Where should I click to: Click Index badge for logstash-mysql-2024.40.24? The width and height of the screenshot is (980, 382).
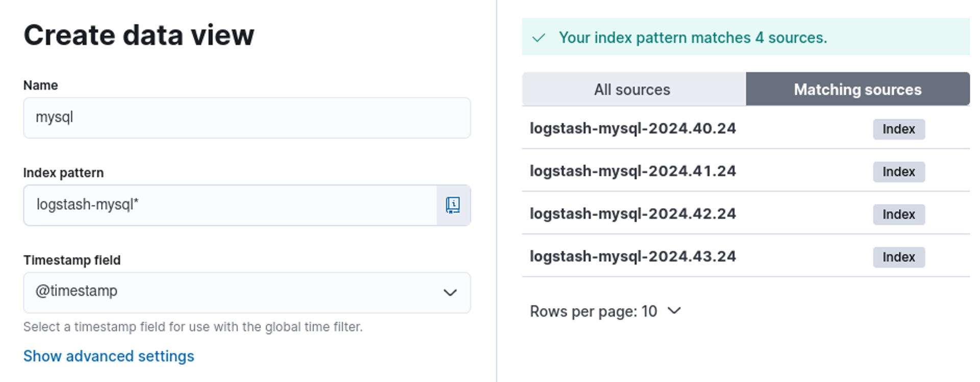pyautogui.click(x=898, y=129)
